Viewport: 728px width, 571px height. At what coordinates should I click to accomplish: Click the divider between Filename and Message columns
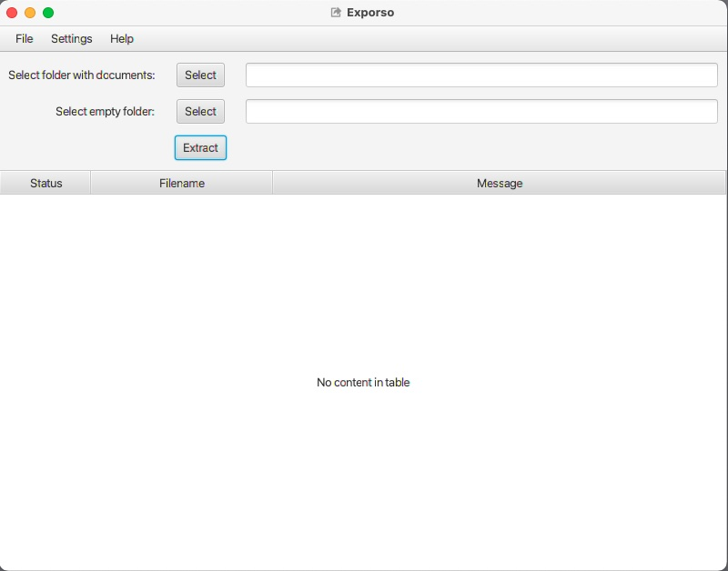[x=272, y=183]
